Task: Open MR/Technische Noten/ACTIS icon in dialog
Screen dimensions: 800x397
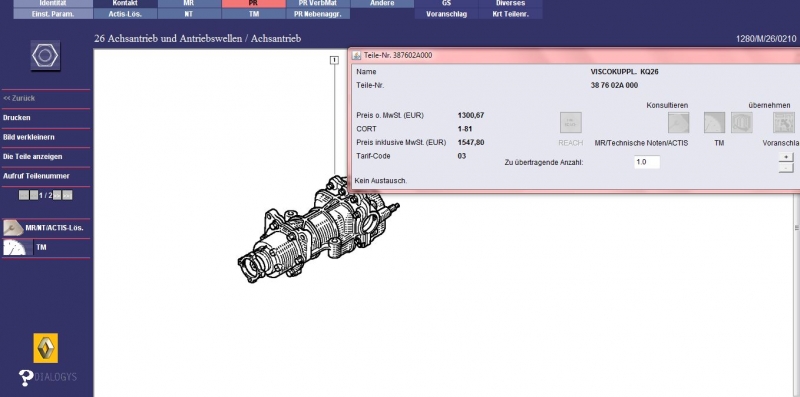Action: [679, 122]
